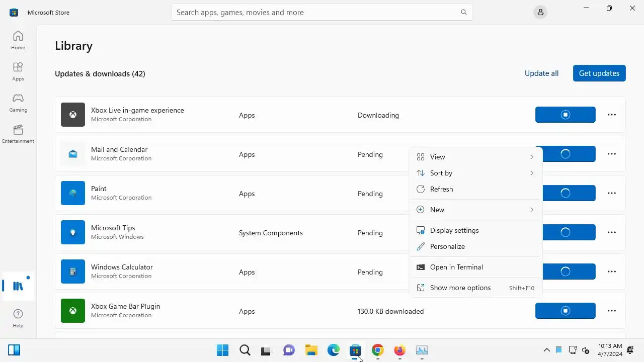Viewport: 644px width, 362px height.
Task: Click the Xbox Live in-game experience title
Action: 137,110
